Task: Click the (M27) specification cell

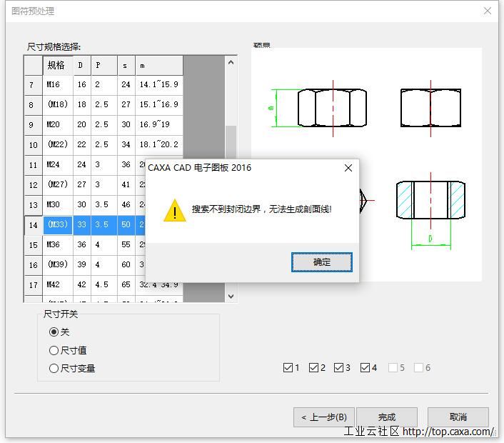Action: point(58,185)
